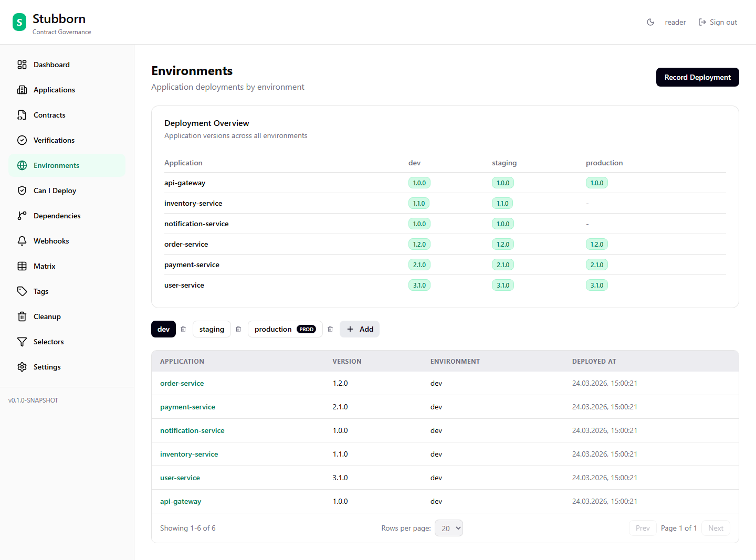Open Contracts from the sidebar menu

[x=49, y=115]
